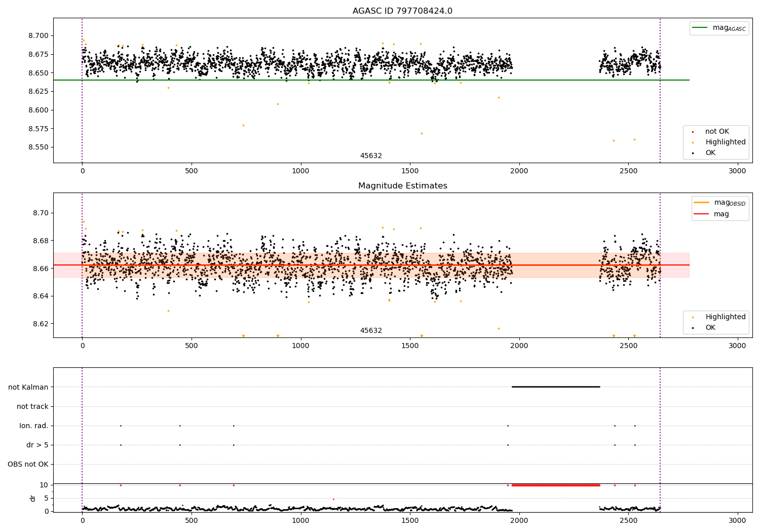This screenshot has width=760, height=532.
Task: Click the OBS not OK row label
Action: point(28,464)
